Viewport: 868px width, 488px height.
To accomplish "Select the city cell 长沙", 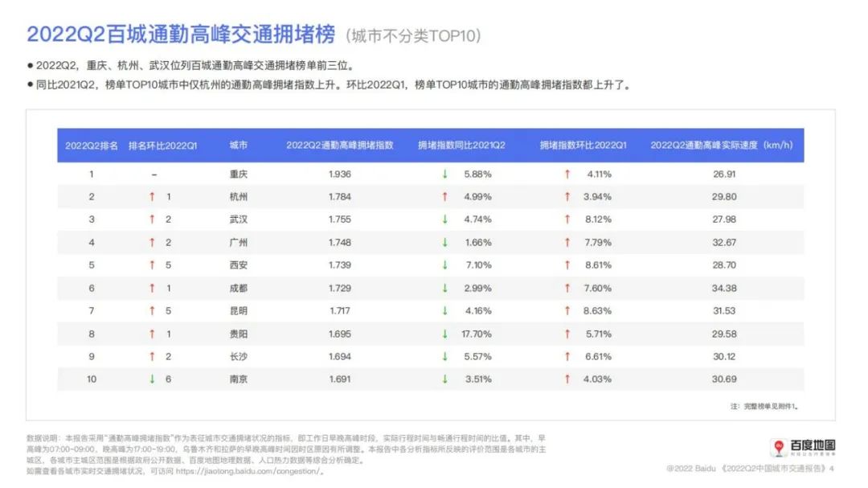I will pyautogui.click(x=239, y=357).
